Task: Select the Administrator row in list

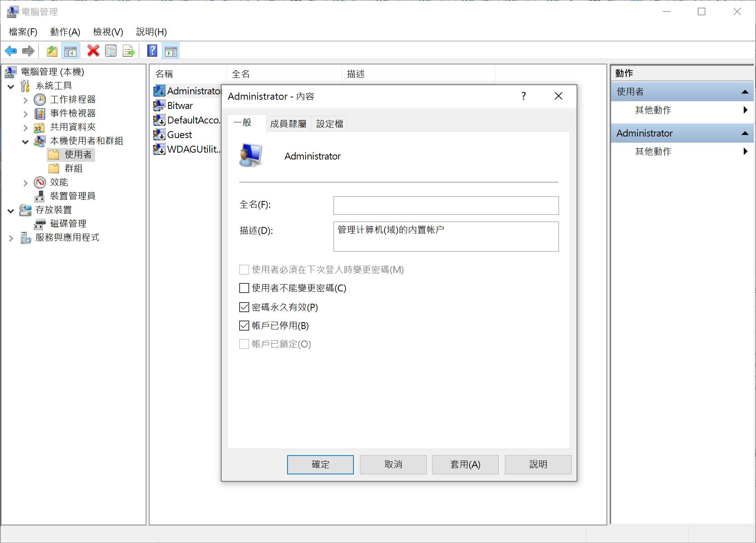Action: tap(187, 91)
